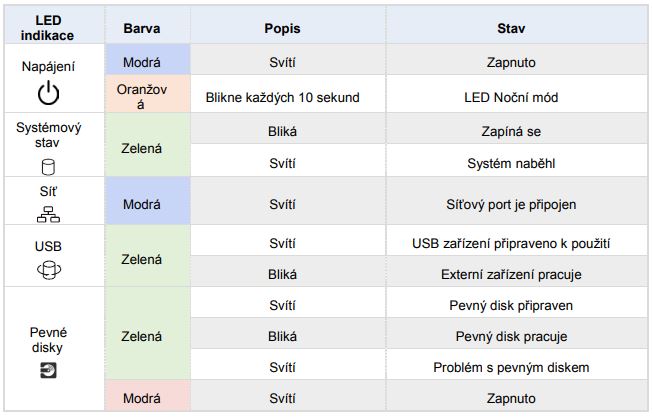652x417 pixels.
Task: Click the power symbol icon under Napájení
Action: pos(49,93)
